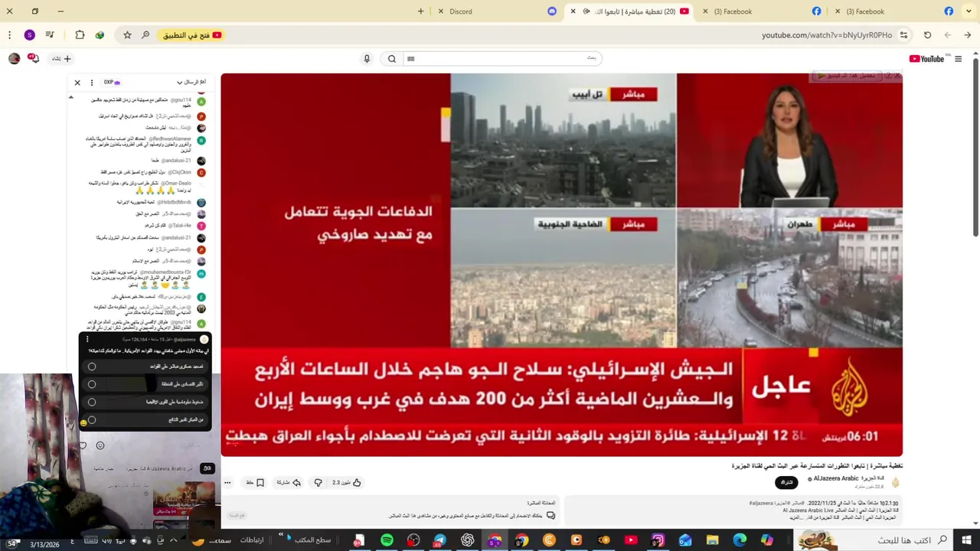Click the chat emoji smiley icon
The image size is (980, 551).
click(100, 445)
